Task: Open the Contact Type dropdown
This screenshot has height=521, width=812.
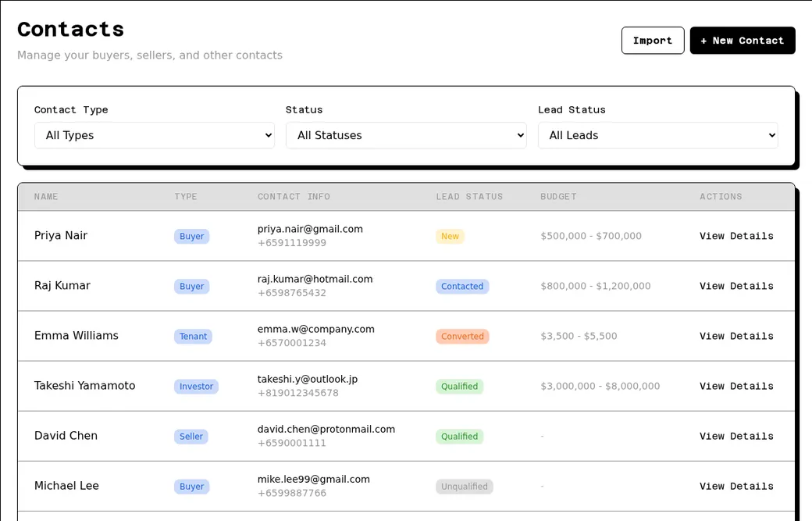Action: coord(155,135)
